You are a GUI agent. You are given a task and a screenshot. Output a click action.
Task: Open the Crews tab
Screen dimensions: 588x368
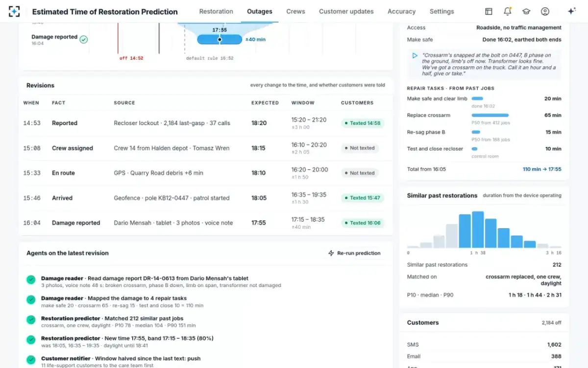click(x=295, y=11)
